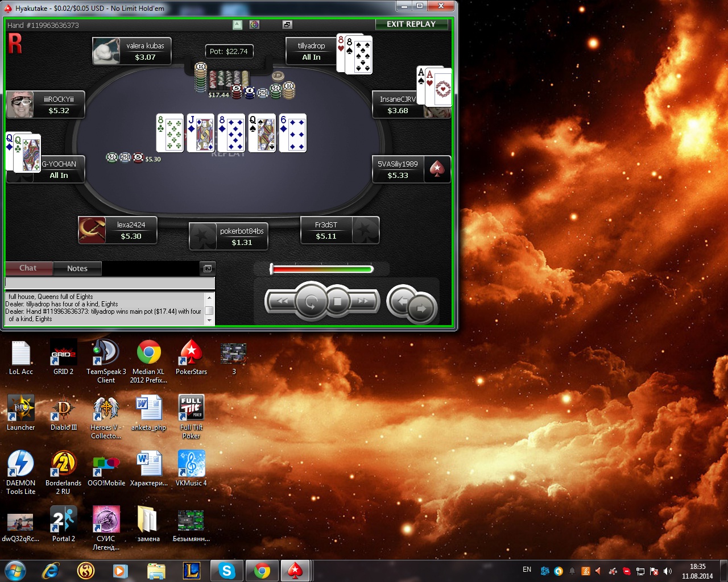The height and width of the screenshot is (582, 728).
Task: Click pokerbot84bs seat box
Action: point(228,236)
